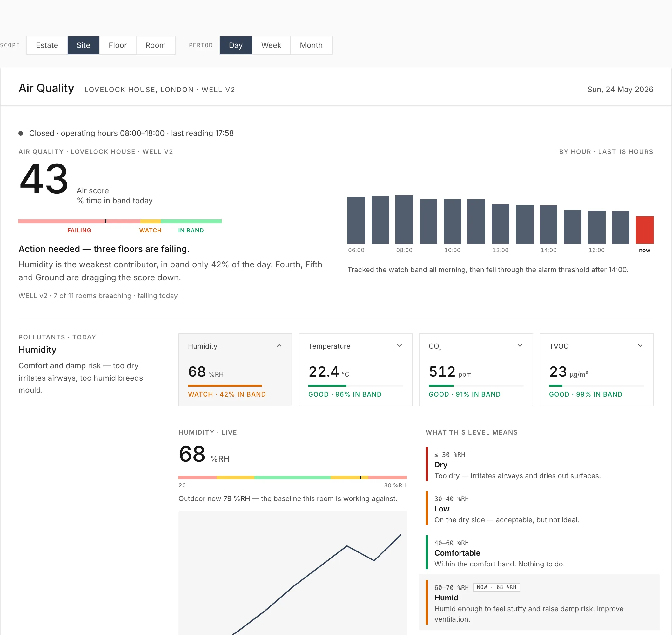Set period to Month

click(311, 45)
